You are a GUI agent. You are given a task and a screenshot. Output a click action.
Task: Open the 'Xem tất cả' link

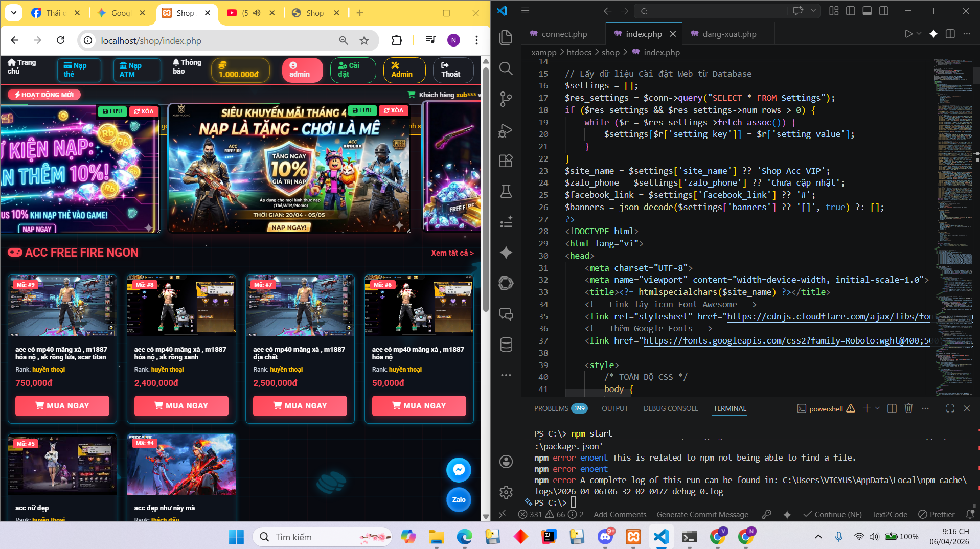point(452,253)
